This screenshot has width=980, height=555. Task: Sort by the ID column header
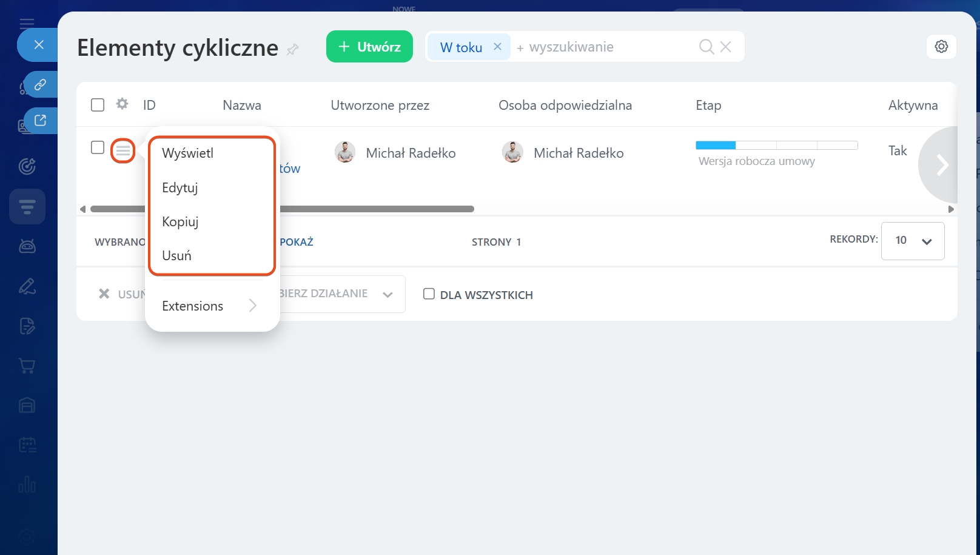tap(149, 105)
